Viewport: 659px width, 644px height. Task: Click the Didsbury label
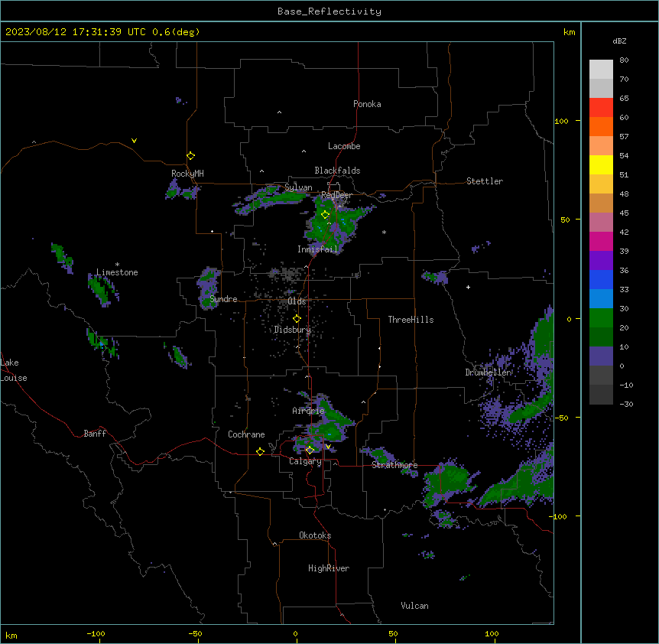tap(292, 330)
